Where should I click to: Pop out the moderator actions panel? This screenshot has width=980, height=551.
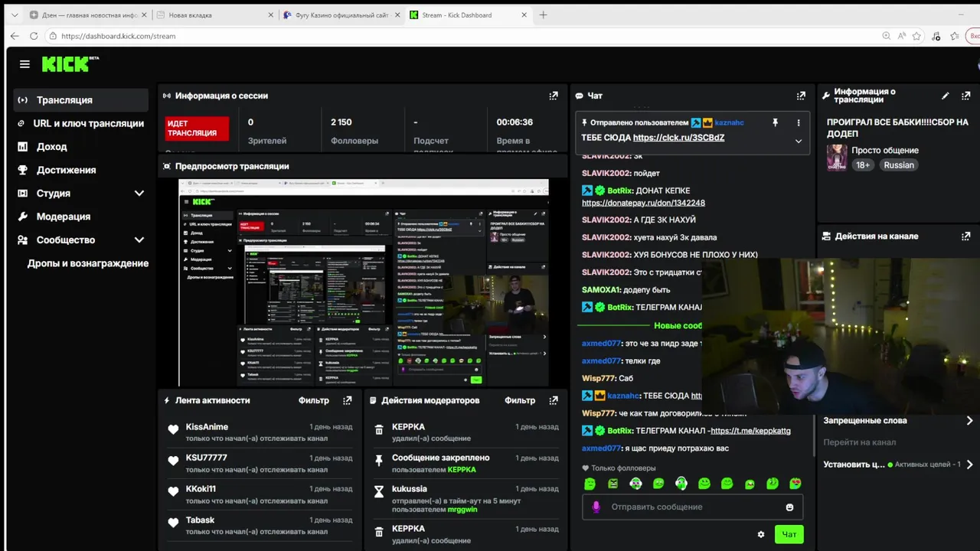(554, 400)
